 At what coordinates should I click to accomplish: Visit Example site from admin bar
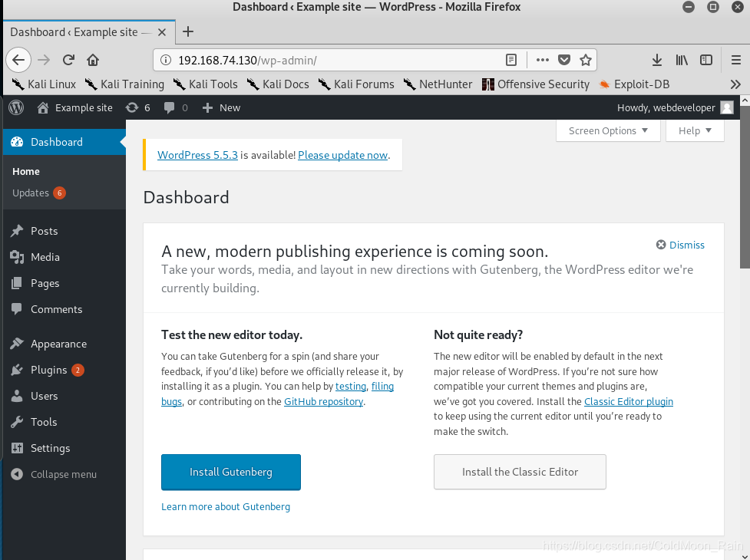tap(74, 107)
